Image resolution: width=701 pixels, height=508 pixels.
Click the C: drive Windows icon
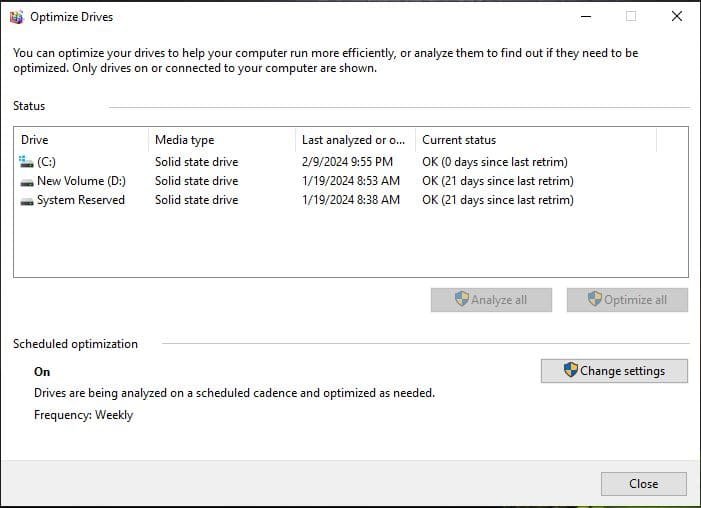[26, 161]
